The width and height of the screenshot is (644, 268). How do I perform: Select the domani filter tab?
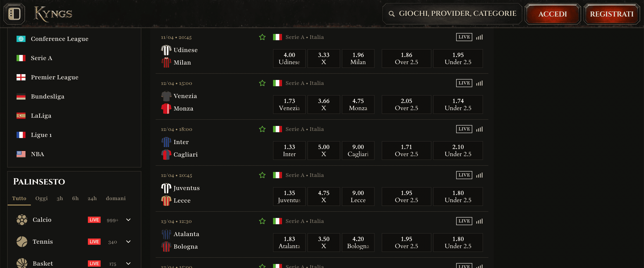116,198
